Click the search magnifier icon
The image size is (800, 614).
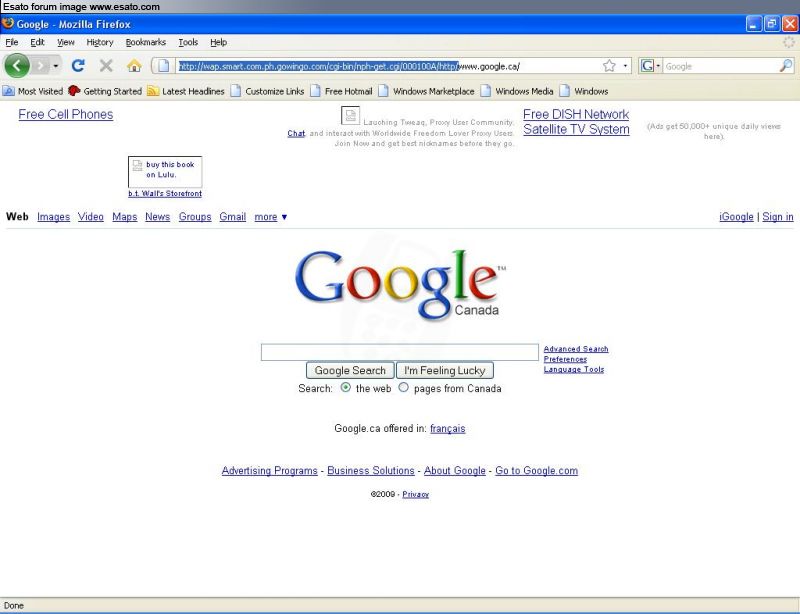(x=786, y=66)
